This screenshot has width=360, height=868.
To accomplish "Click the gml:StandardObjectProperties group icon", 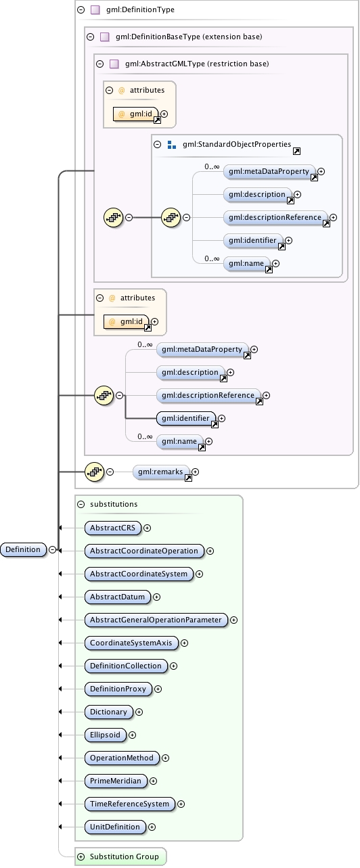I will [171, 145].
